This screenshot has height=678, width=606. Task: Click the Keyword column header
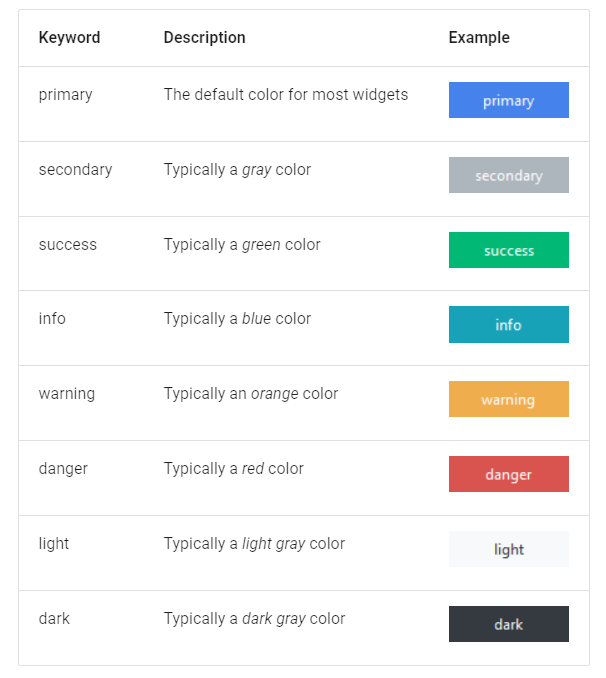click(69, 38)
